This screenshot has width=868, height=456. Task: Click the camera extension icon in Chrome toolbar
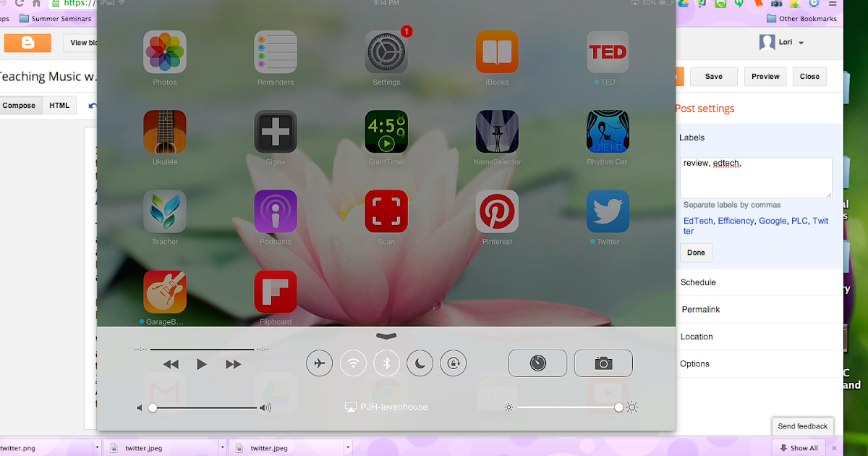point(776,4)
